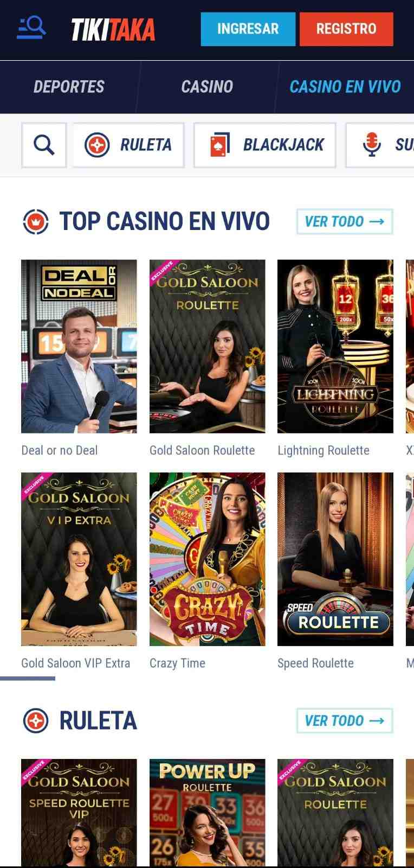This screenshot has height=868, width=414.
Task: Open the Deal or no Deal game
Action: click(x=79, y=346)
